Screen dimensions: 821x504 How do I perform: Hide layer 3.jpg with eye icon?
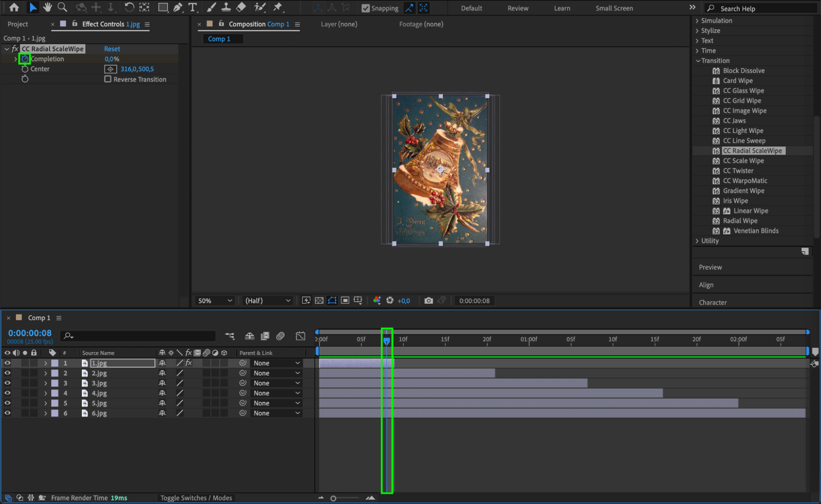7,383
